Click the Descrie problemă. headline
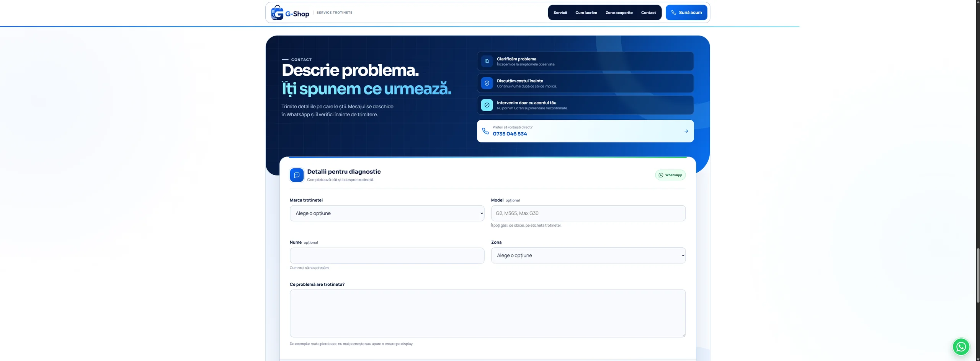 [350, 70]
